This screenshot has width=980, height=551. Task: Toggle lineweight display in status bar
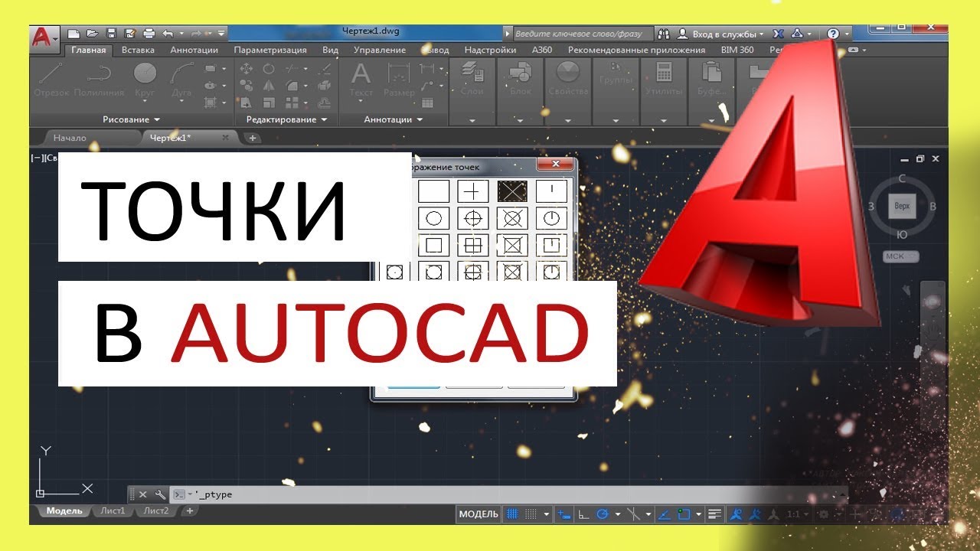[714, 514]
